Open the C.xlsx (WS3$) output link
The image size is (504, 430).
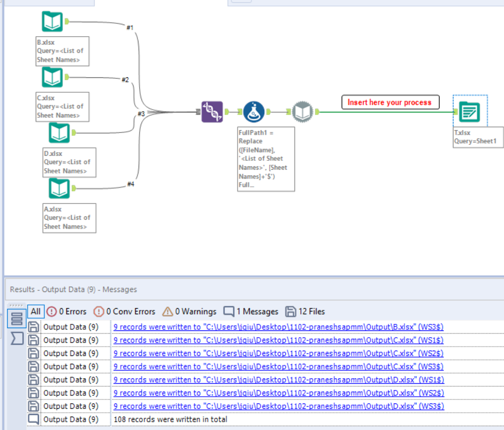coord(278,367)
